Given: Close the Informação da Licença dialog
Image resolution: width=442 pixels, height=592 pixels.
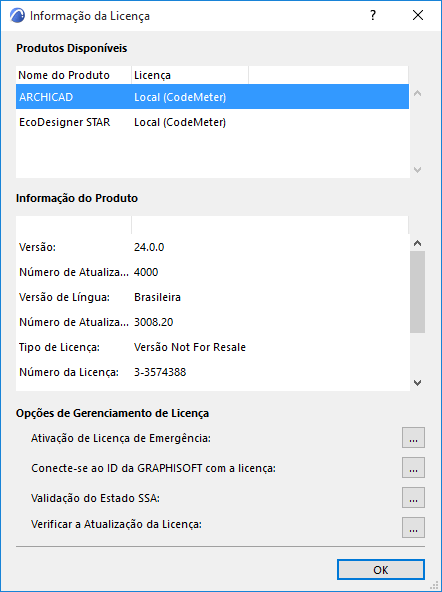Looking at the screenshot, I should 418,15.
